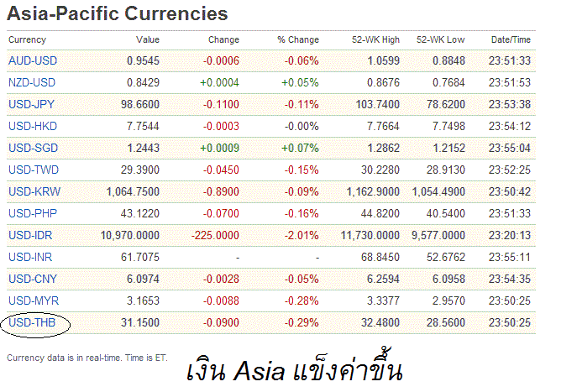Open the circled USD-THB link
This screenshot has width=577, height=392.
pyautogui.click(x=32, y=322)
